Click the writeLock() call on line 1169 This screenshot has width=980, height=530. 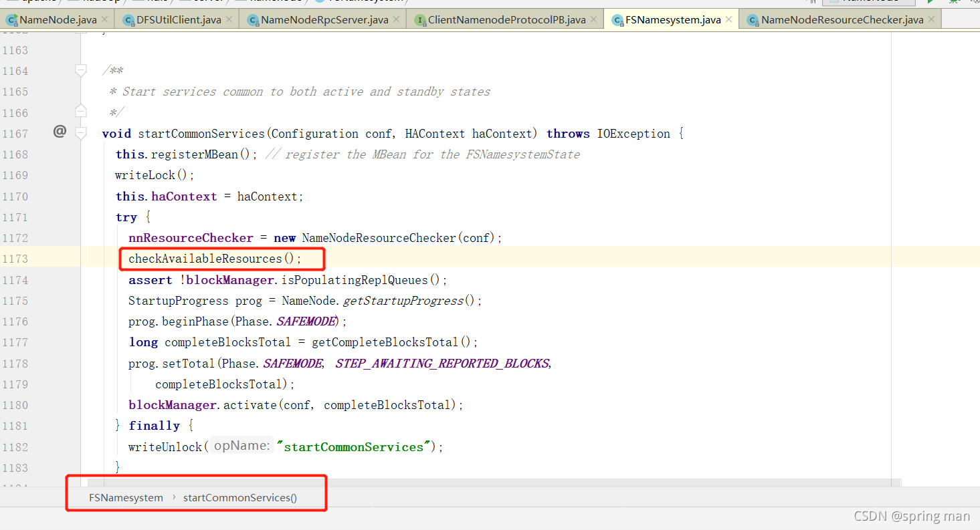point(155,175)
